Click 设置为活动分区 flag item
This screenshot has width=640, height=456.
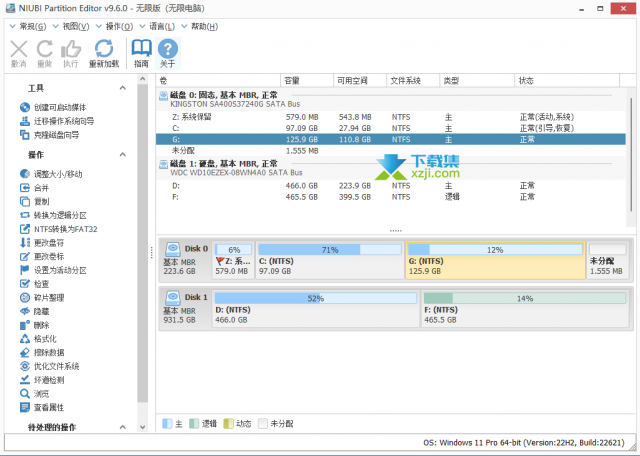tap(53, 270)
